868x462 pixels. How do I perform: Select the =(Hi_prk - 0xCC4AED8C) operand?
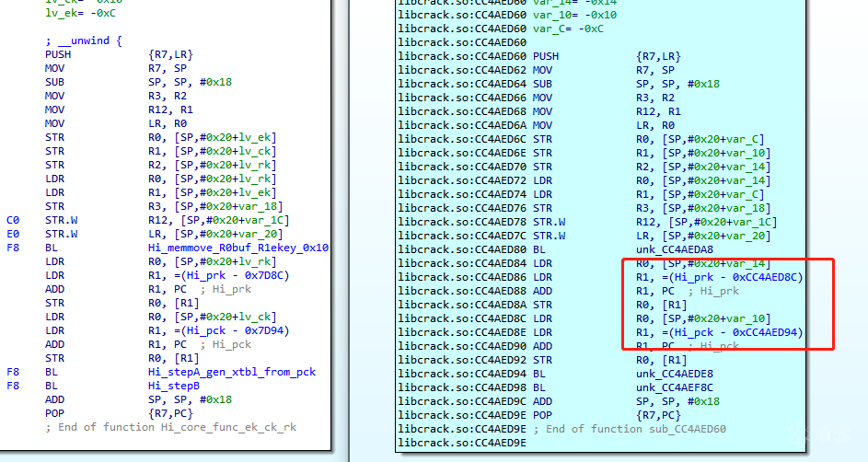pos(733,277)
